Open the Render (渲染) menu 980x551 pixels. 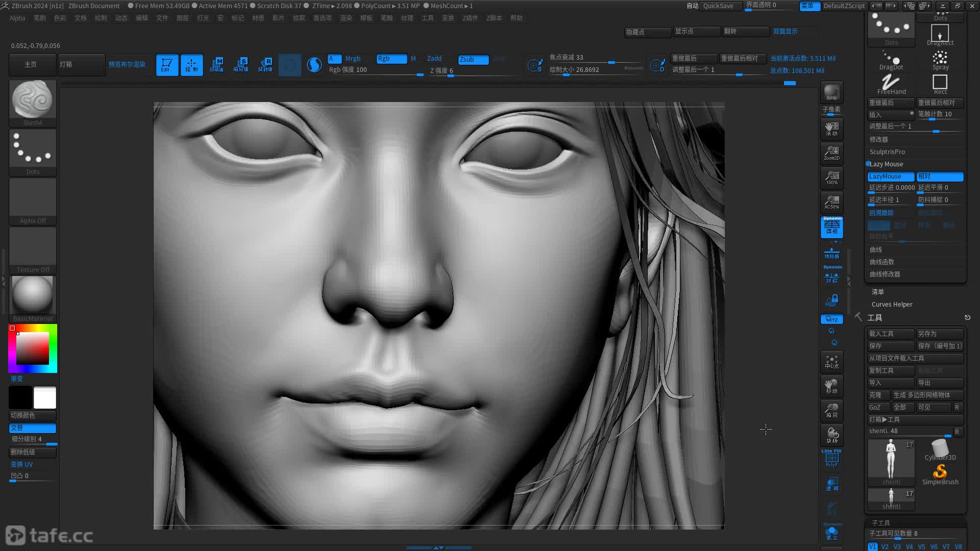[x=346, y=18]
